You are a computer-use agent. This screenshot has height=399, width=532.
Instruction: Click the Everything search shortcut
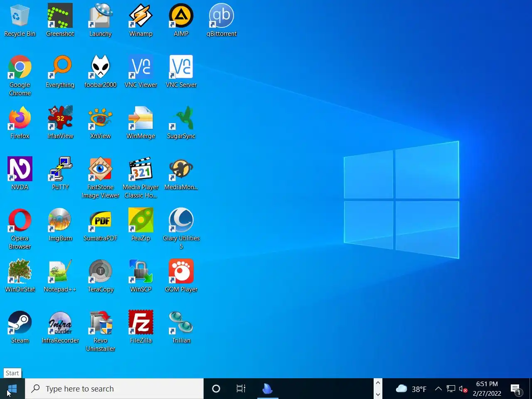click(x=60, y=71)
